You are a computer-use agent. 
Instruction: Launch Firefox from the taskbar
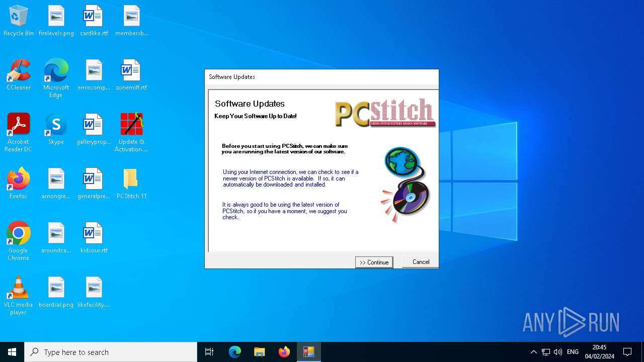tap(284, 352)
